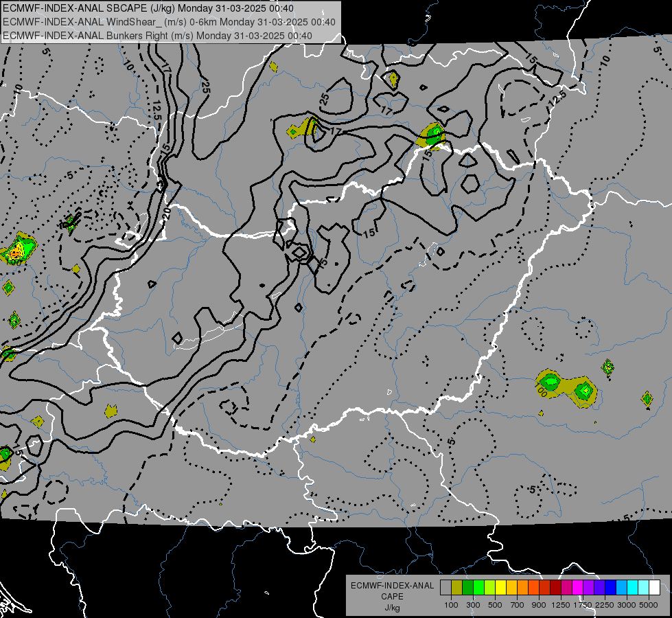Click the legend title ECMWF-INDEX-ANAL
This screenshot has width=672, height=618.
coord(393,586)
